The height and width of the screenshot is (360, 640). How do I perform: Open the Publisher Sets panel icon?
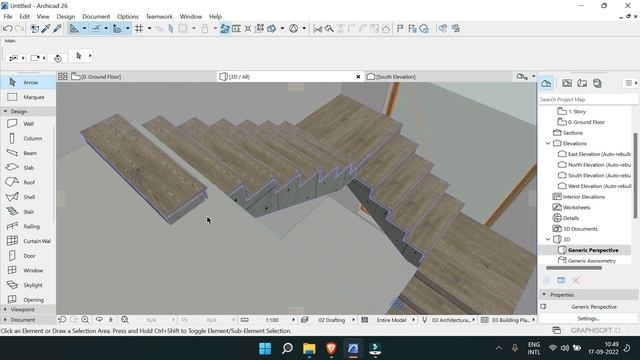pyautogui.click(x=597, y=83)
